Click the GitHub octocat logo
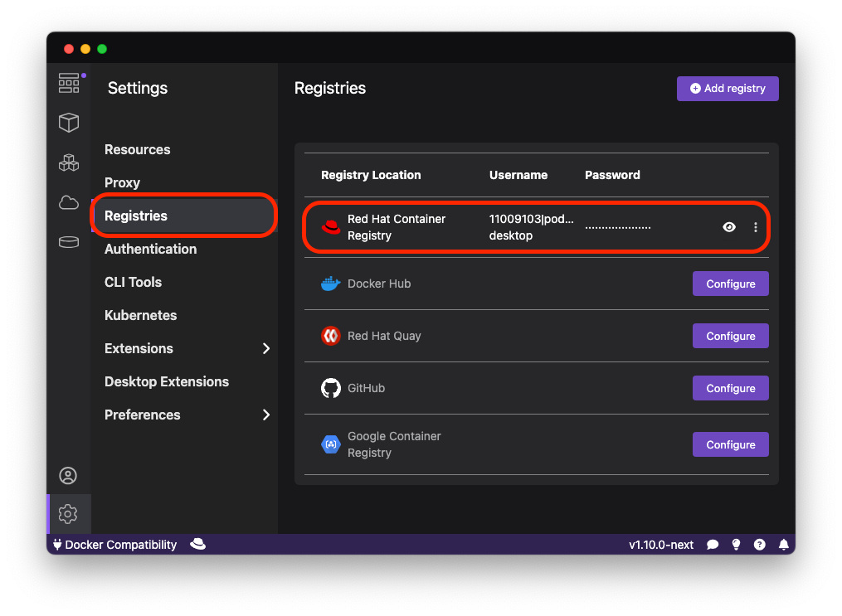The image size is (842, 616). pos(331,388)
